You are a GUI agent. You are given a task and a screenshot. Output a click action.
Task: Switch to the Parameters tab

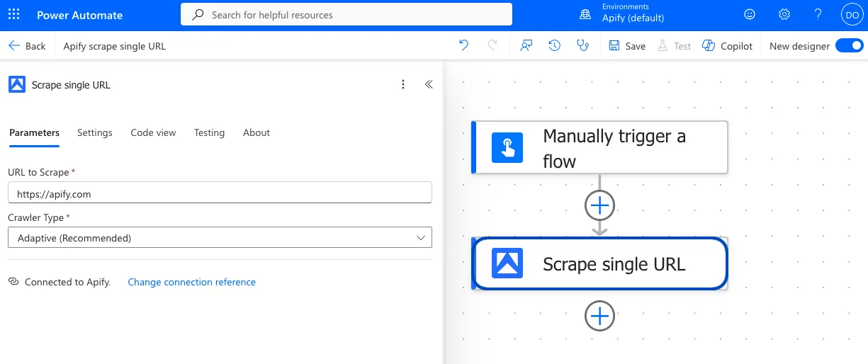click(x=34, y=132)
